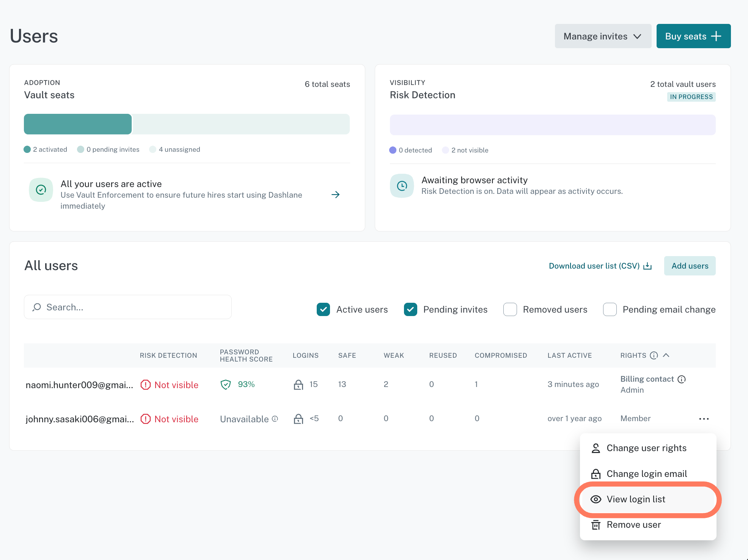The image size is (748, 560).
Task: Download user list as CSV
Action: 600,266
